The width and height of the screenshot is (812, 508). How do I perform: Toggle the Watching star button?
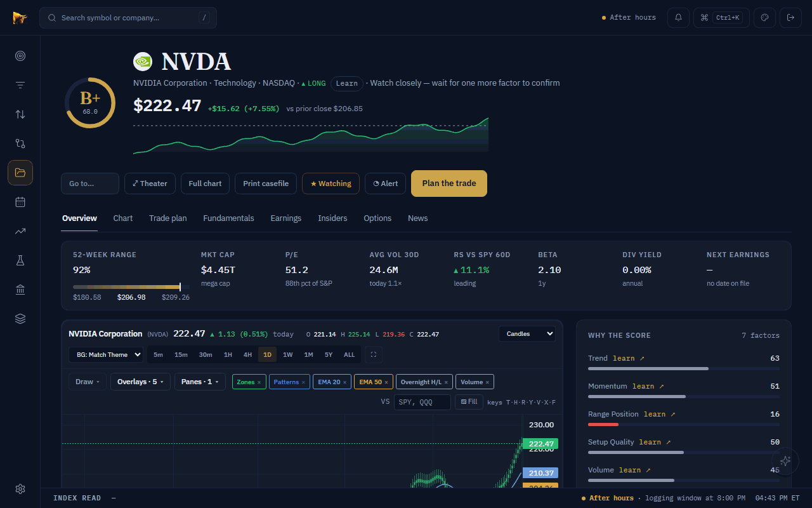pos(331,184)
